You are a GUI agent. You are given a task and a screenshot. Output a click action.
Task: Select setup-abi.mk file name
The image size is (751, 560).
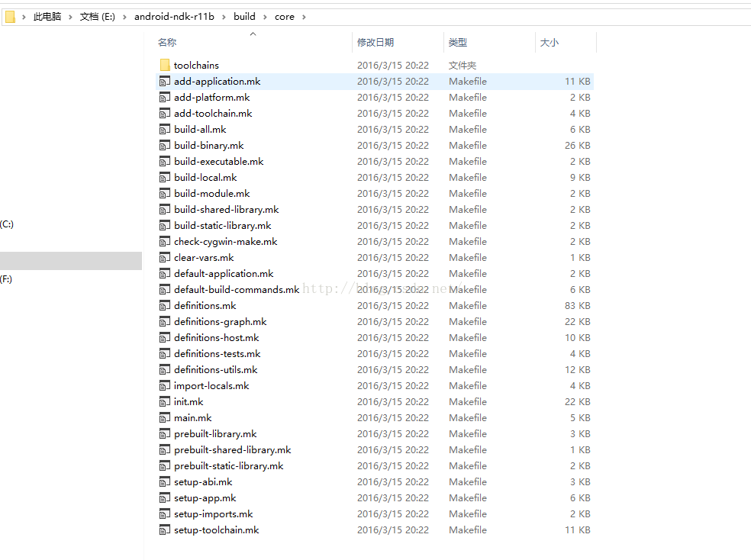[x=203, y=482]
